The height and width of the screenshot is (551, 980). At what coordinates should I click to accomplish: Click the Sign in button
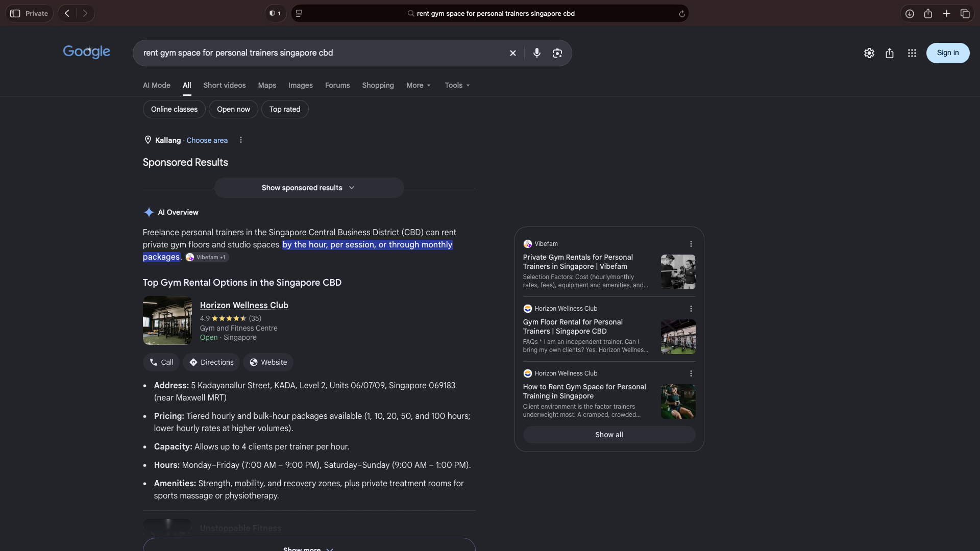click(948, 53)
